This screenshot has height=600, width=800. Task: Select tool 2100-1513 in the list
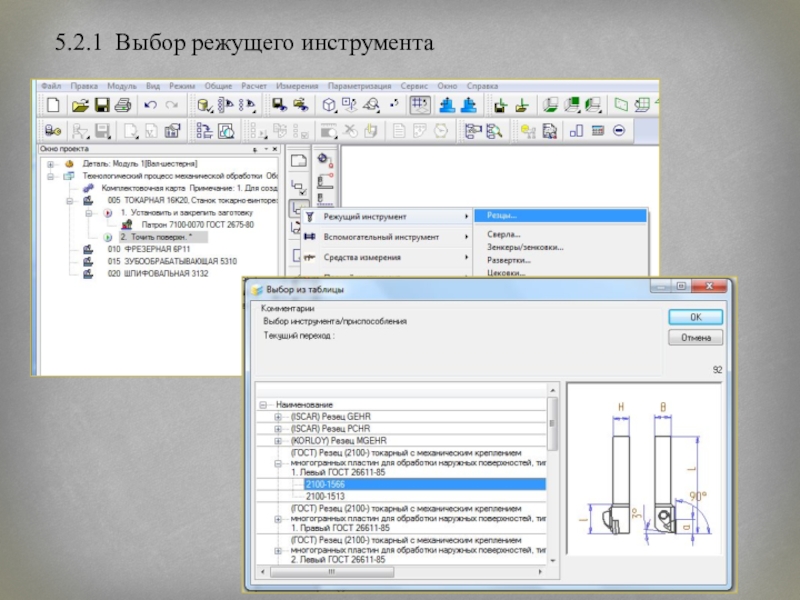326,496
